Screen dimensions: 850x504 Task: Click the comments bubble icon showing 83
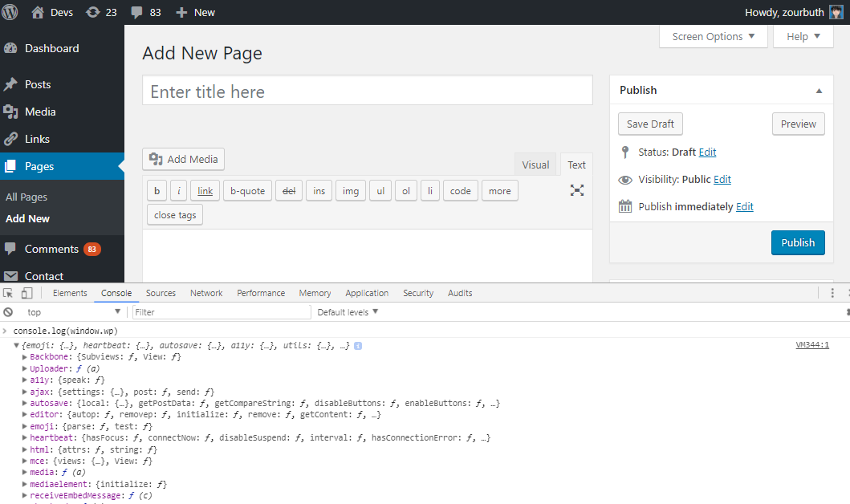click(137, 12)
